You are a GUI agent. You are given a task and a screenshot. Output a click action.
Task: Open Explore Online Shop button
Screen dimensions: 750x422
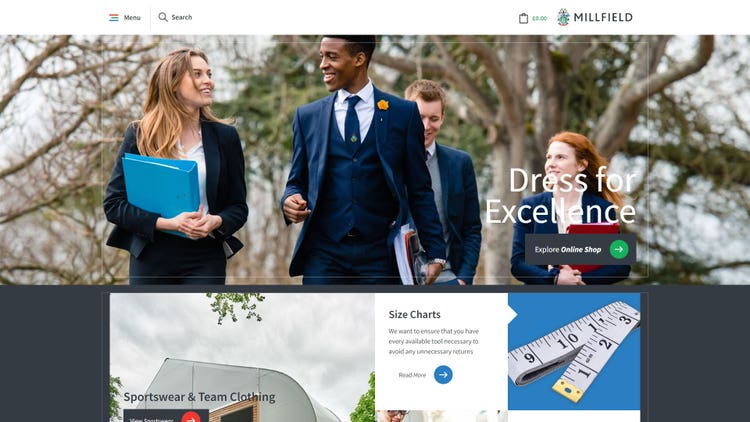click(581, 249)
